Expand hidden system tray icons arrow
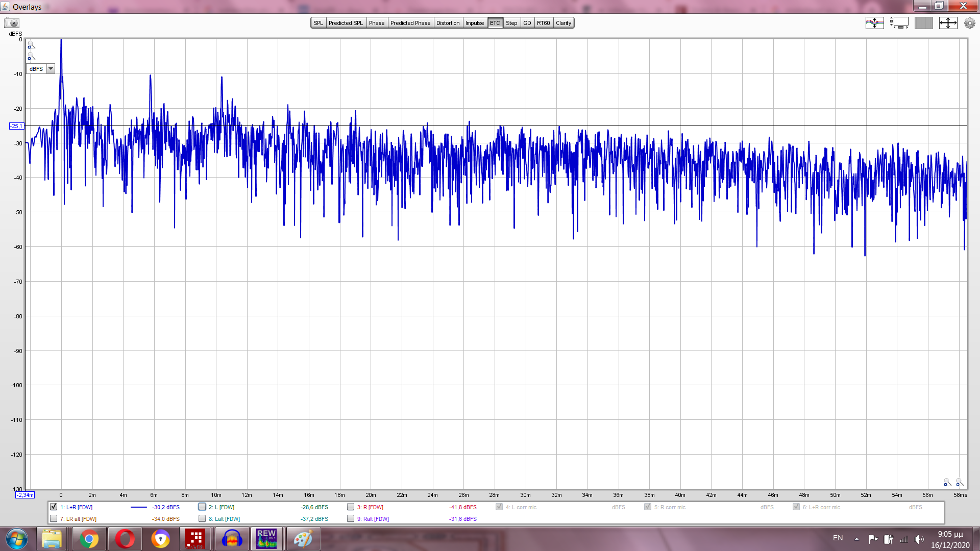This screenshot has height=551, width=980. point(856,539)
